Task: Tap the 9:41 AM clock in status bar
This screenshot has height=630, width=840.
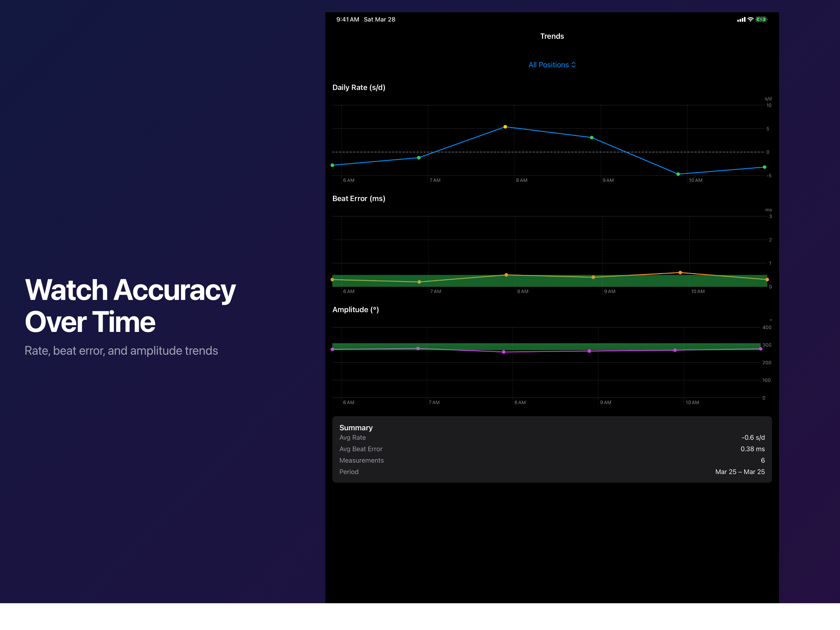Action: [347, 19]
